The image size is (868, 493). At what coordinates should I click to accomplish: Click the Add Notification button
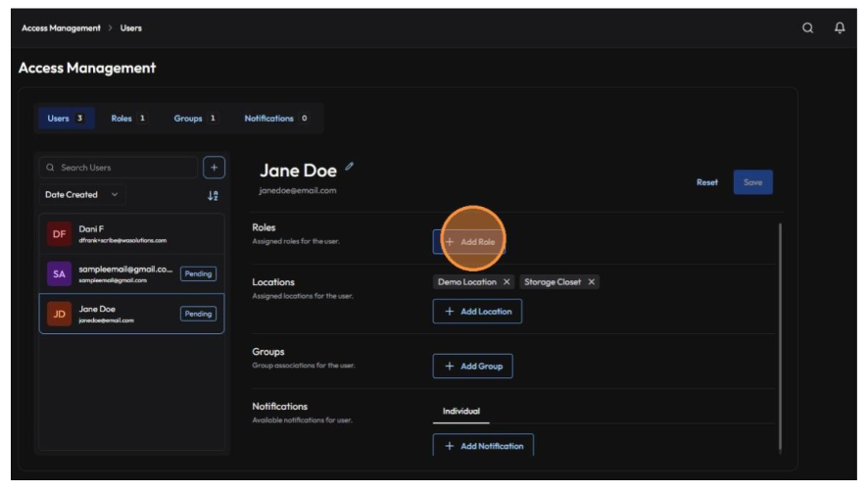coord(483,445)
